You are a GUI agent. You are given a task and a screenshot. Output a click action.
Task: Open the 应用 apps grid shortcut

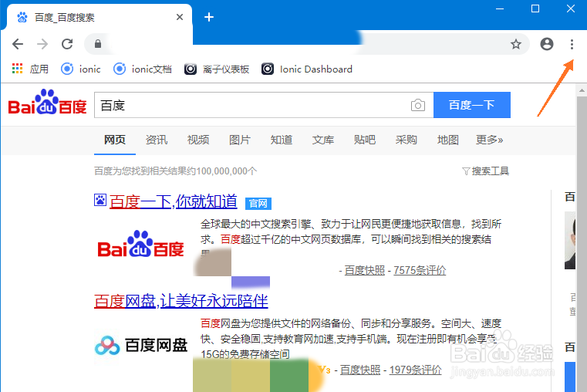(x=30, y=69)
